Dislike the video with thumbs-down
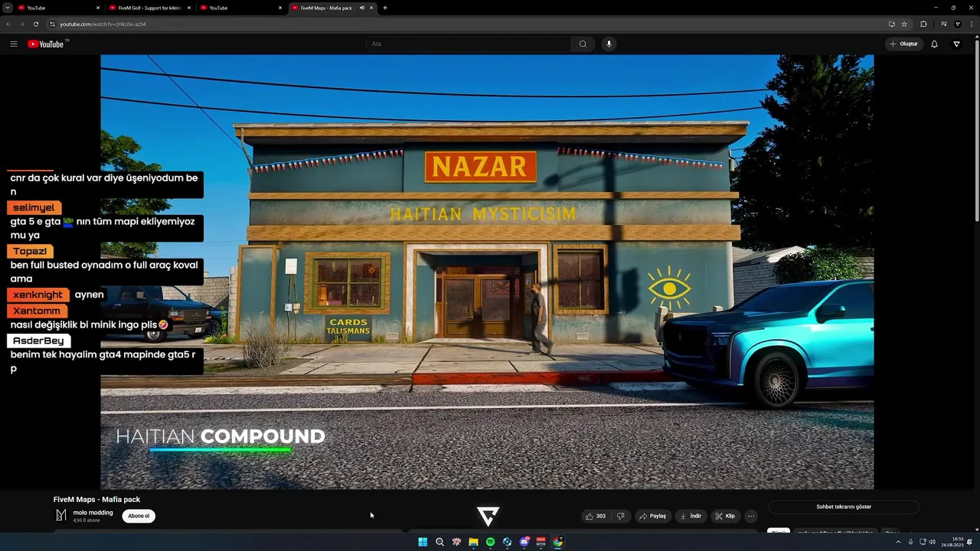The image size is (980, 551). click(x=621, y=516)
